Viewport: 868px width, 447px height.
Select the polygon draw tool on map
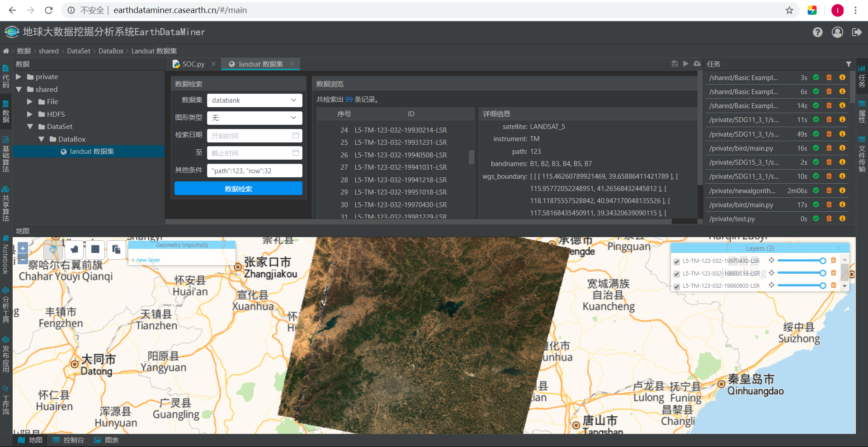tap(74, 249)
